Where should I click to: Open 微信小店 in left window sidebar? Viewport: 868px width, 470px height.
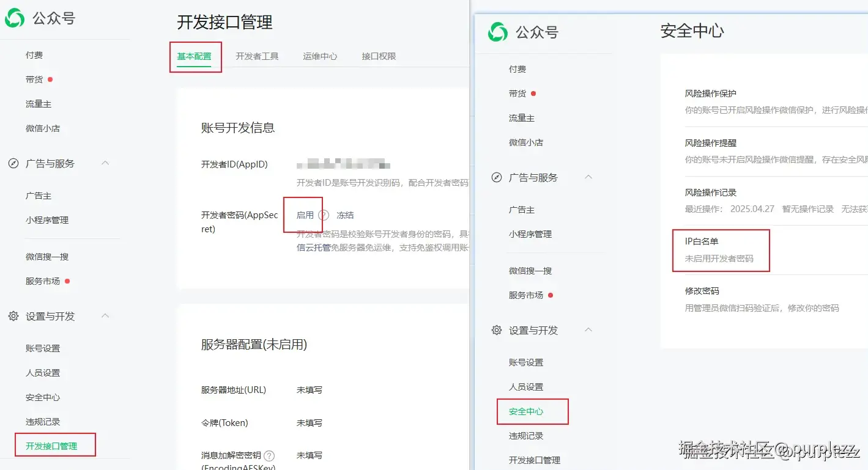tap(43, 128)
